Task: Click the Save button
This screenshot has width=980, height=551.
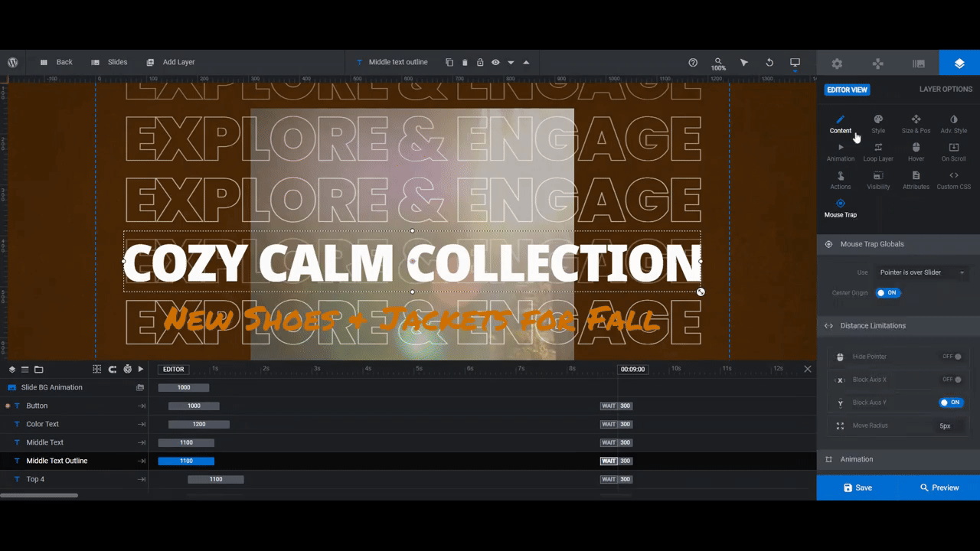Action: [857, 487]
